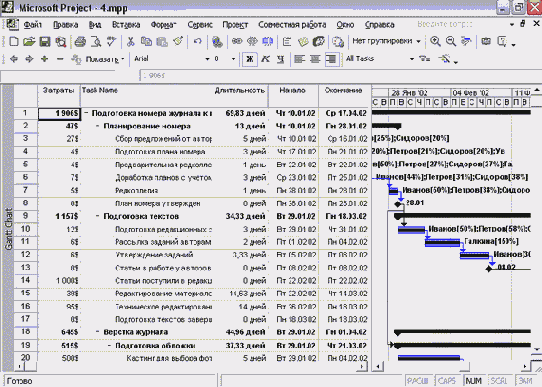Image resolution: width=542 pixels, height=387 pixels.
Task: Click the Gantt chart horizontal scrollbar
Action: click(451, 366)
